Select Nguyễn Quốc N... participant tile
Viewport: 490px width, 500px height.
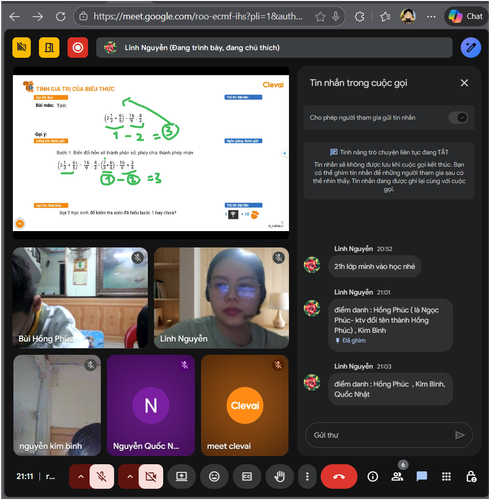(x=151, y=405)
